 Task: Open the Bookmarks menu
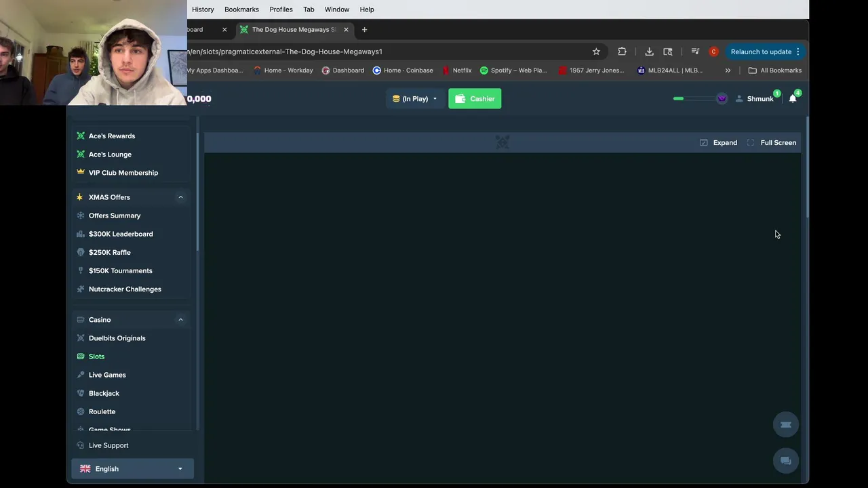pos(241,9)
